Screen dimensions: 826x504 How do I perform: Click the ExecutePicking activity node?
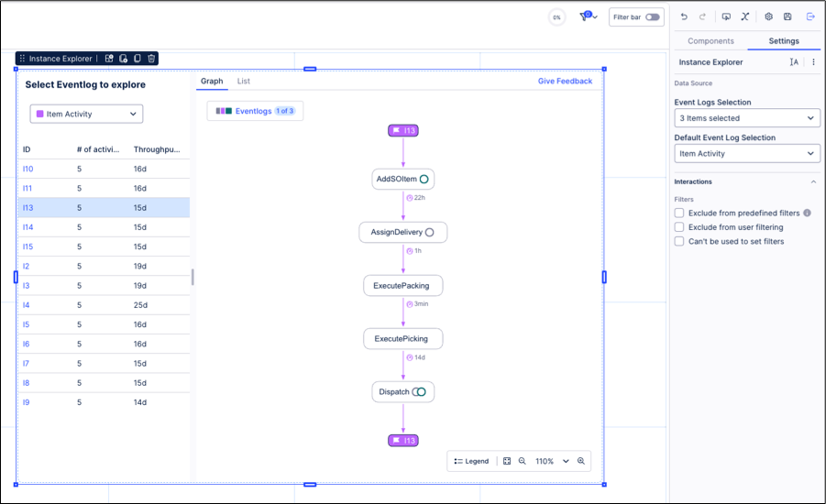403,339
